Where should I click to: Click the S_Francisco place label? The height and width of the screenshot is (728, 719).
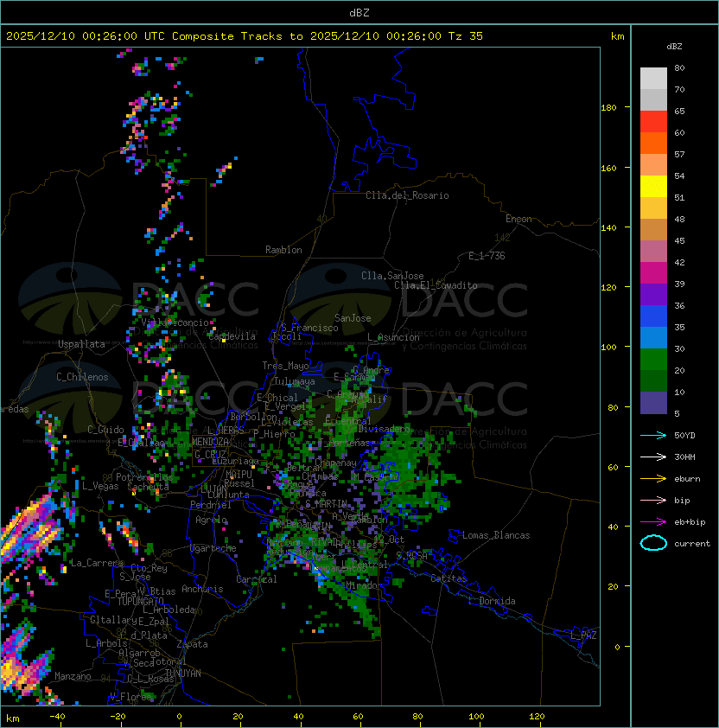click(309, 328)
